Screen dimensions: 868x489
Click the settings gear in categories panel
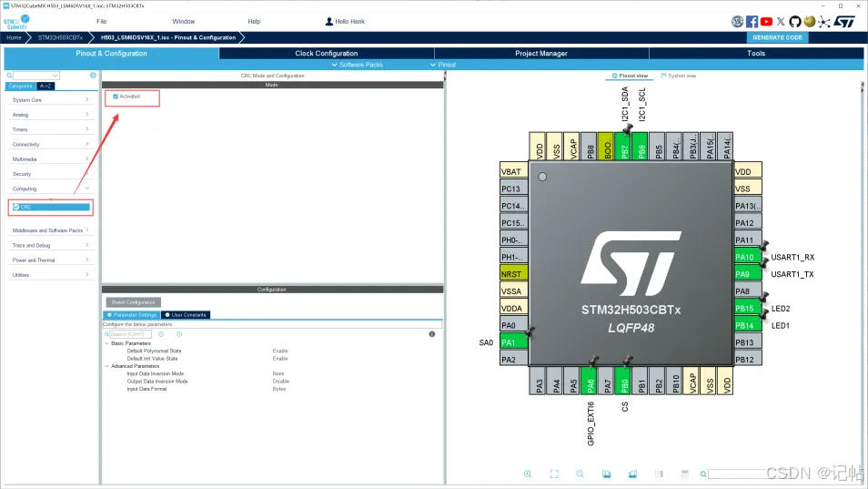pos(93,76)
